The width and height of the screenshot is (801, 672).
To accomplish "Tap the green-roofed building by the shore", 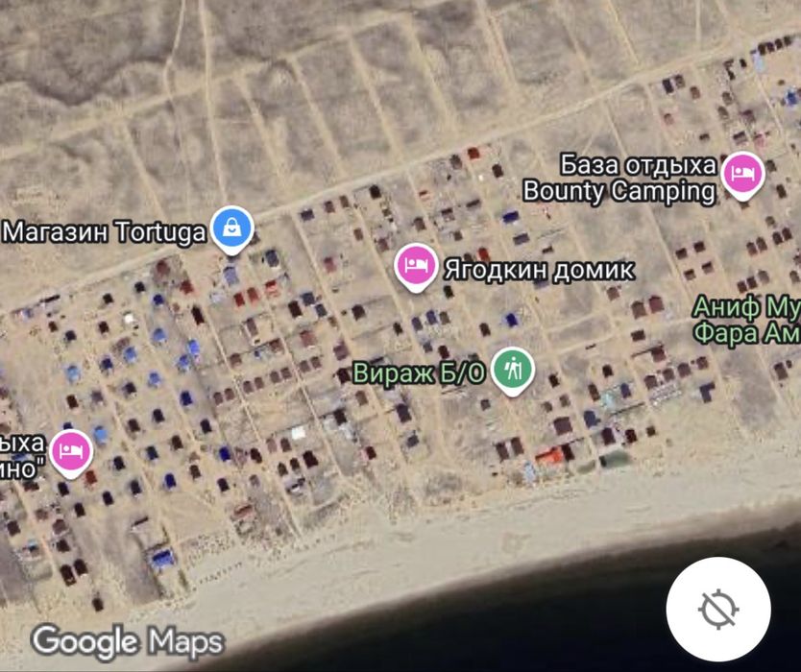I will point(615,459).
